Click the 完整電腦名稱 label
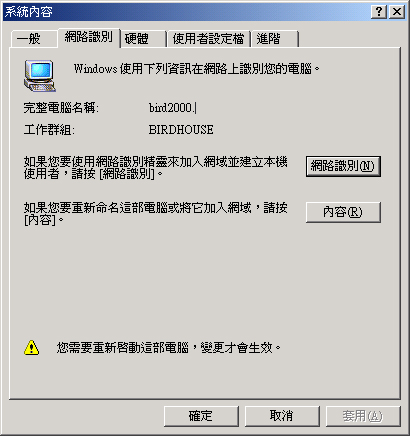 coord(61,108)
